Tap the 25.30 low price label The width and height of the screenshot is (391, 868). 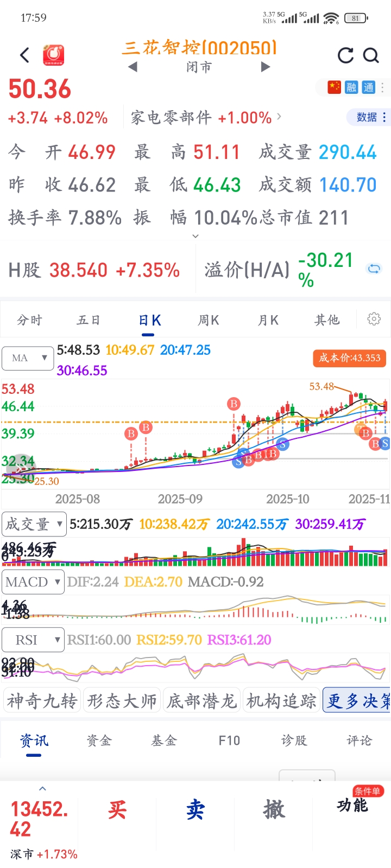click(47, 481)
